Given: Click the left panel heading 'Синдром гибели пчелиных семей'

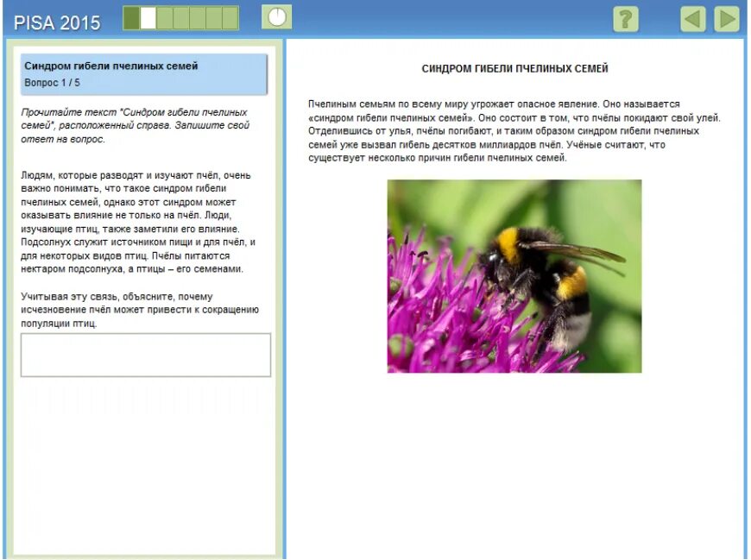Looking at the screenshot, I should [111, 66].
